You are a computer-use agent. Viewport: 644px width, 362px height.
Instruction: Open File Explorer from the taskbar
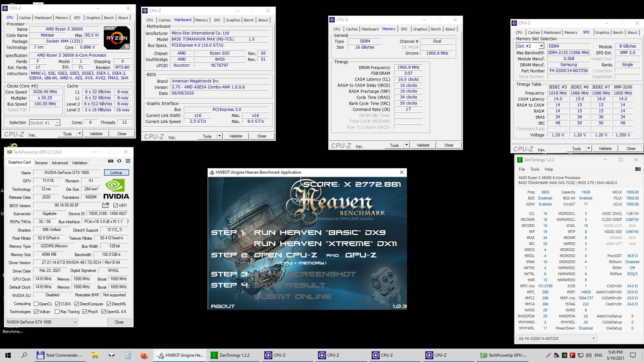coord(95,355)
